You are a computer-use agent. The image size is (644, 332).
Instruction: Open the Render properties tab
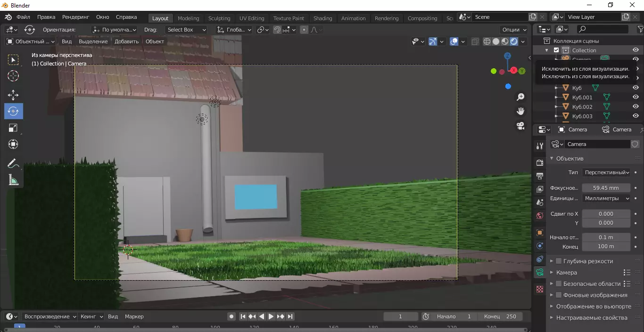pos(540,162)
